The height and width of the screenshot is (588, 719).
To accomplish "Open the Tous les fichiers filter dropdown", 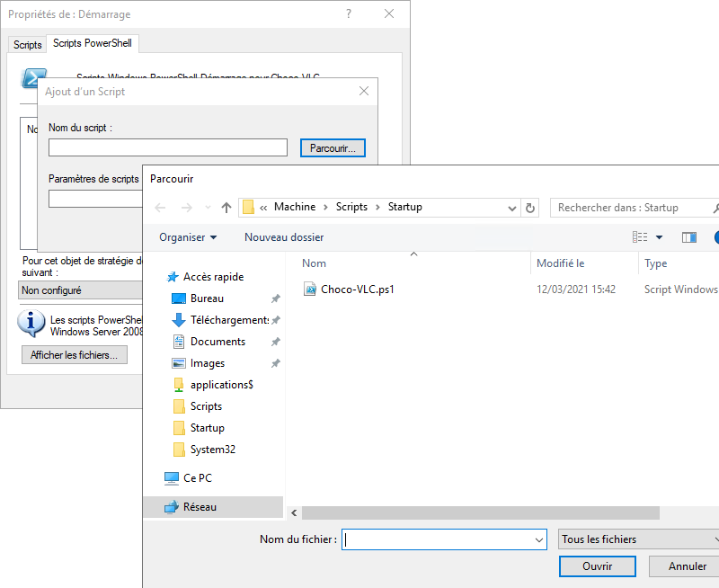I will (638, 539).
